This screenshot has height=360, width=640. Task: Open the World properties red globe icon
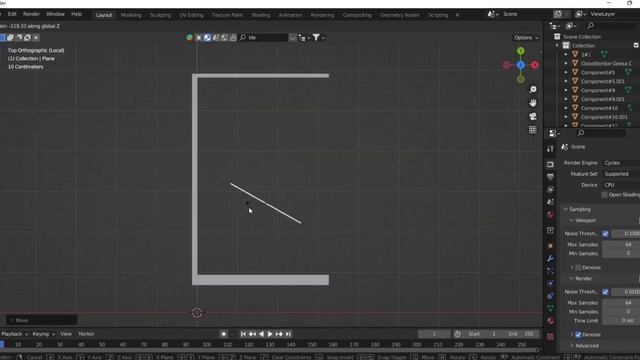[x=550, y=215]
